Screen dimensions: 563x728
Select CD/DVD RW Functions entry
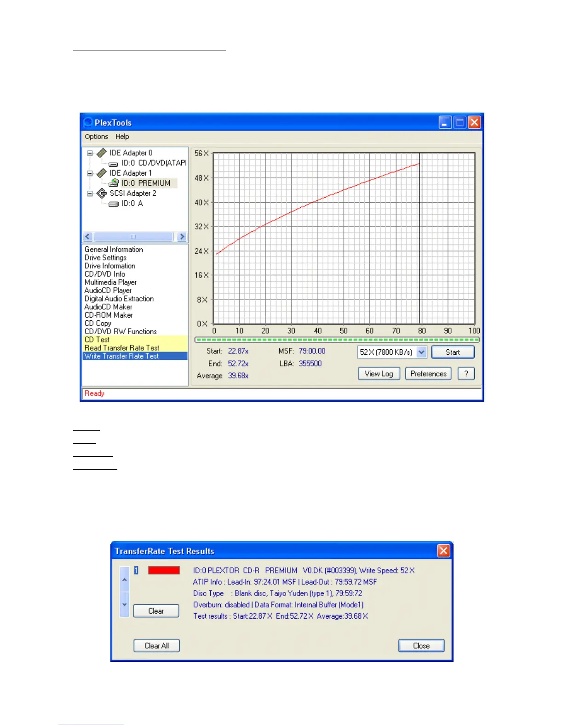[x=121, y=331]
